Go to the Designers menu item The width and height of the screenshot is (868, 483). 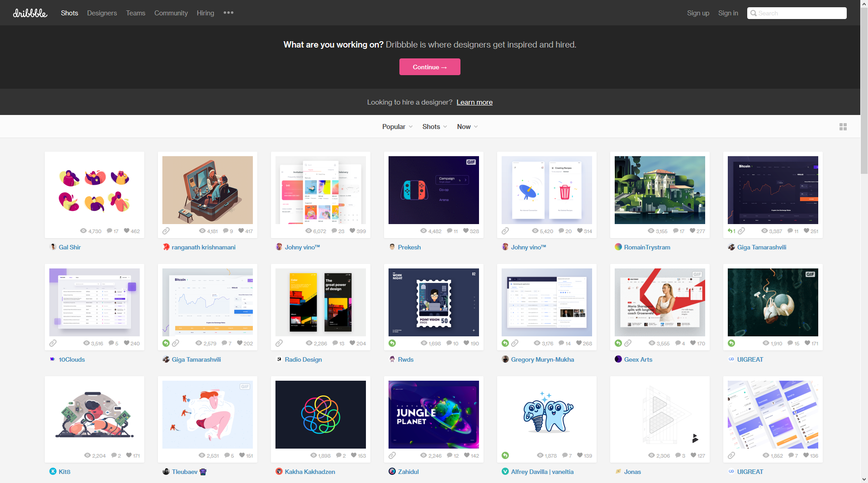point(102,13)
